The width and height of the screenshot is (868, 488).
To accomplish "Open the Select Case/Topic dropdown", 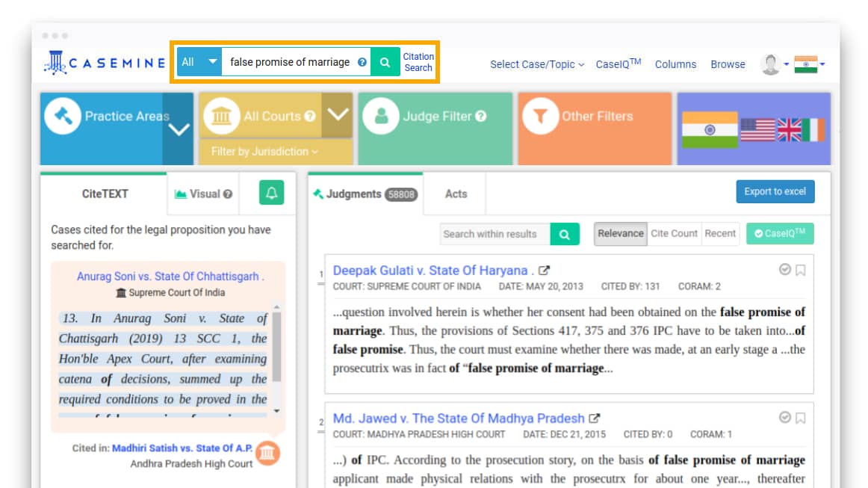I will click(x=536, y=64).
